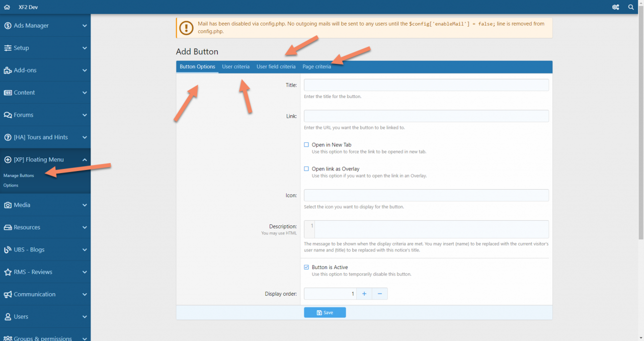Click the Media camera icon

pyautogui.click(x=8, y=205)
